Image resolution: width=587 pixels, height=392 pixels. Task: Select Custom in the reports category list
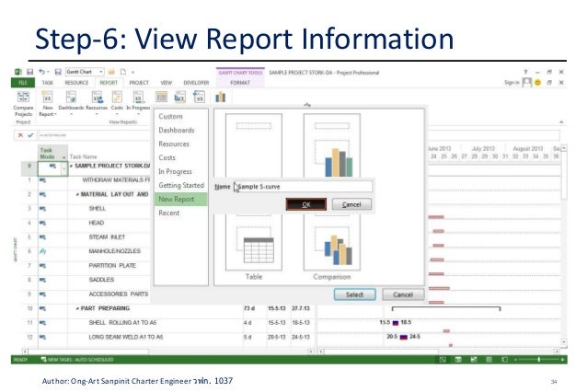pos(171,117)
